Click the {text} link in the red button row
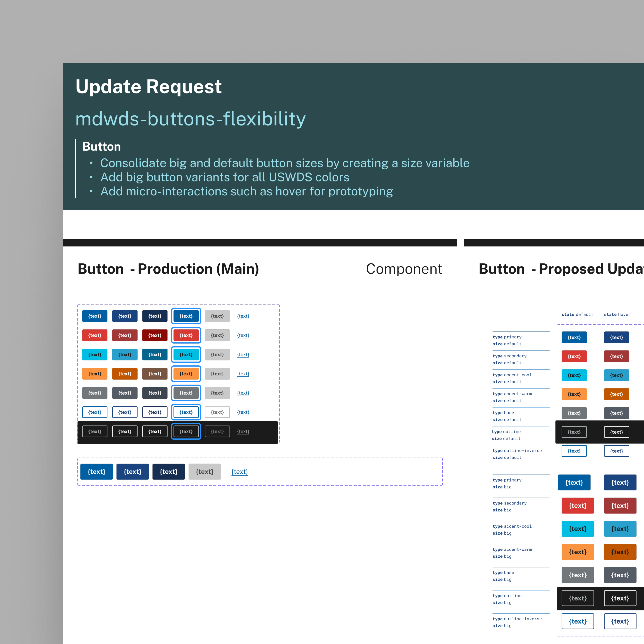 coord(243,335)
